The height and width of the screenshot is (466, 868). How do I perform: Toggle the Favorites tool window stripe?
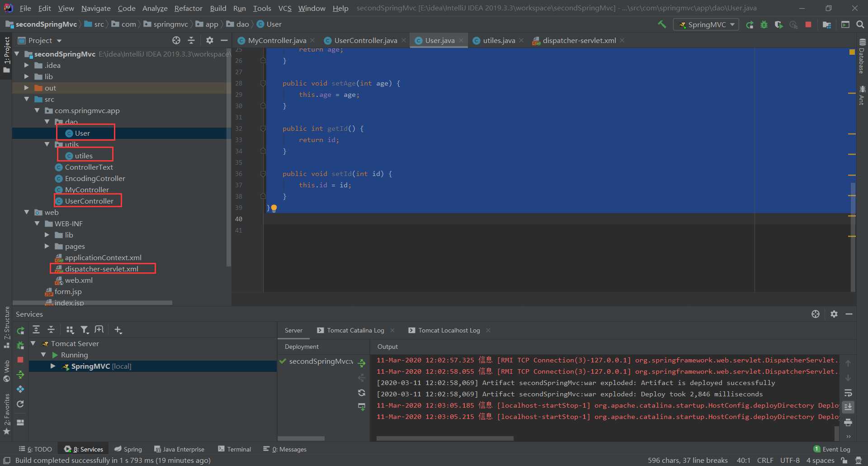coord(7,414)
